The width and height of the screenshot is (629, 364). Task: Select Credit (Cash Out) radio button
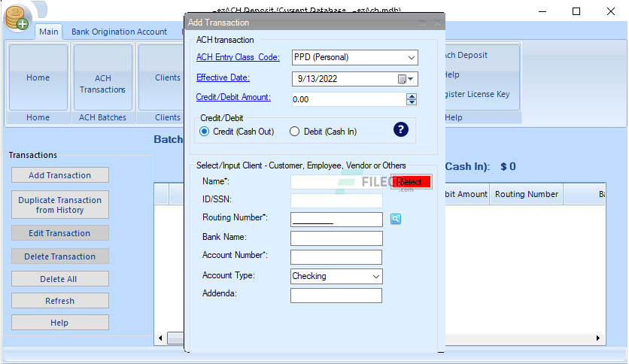pos(204,132)
